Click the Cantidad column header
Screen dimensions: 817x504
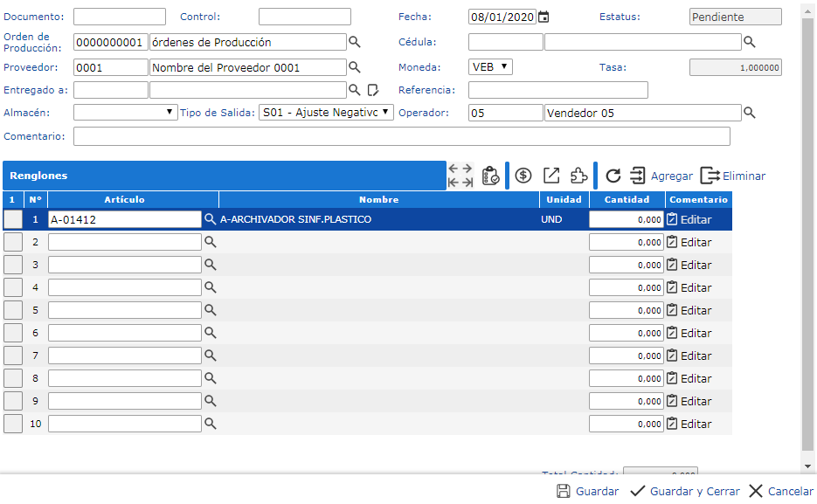[x=627, y=200]
